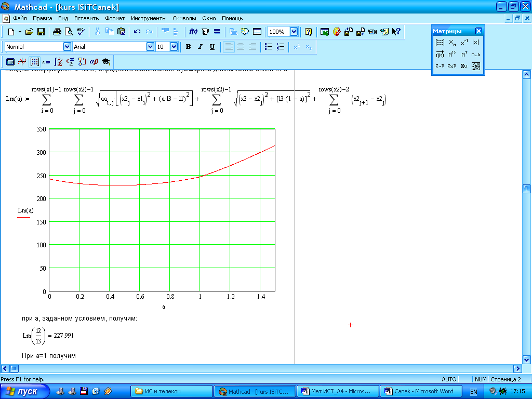The image size is (532, 399).
Task: Insert a matrix from Матрицы panel
Action: pos(440,43)
